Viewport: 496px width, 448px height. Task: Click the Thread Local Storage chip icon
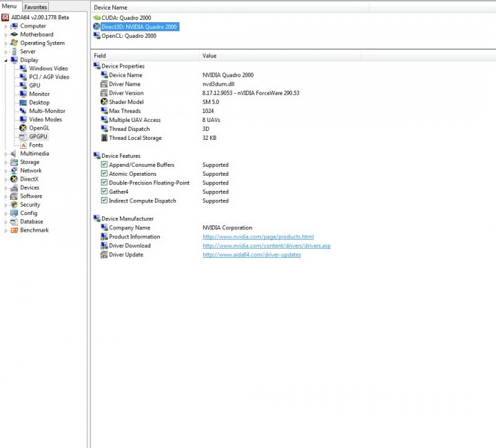104,138
